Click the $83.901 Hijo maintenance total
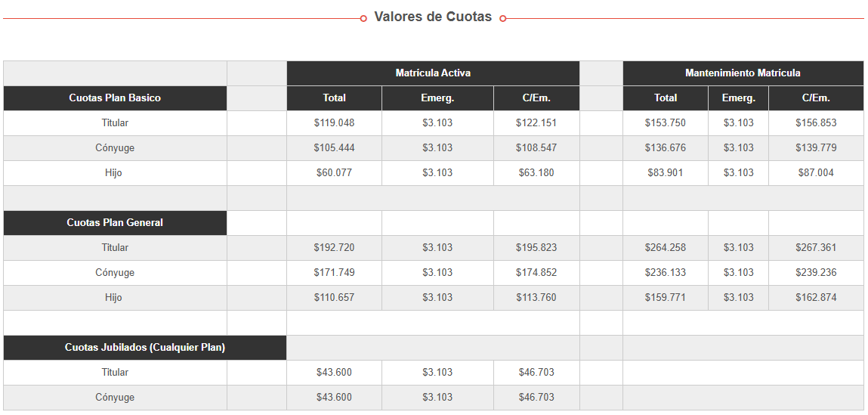The height and width of the screenshot is (415, 868). click(665, 173)
